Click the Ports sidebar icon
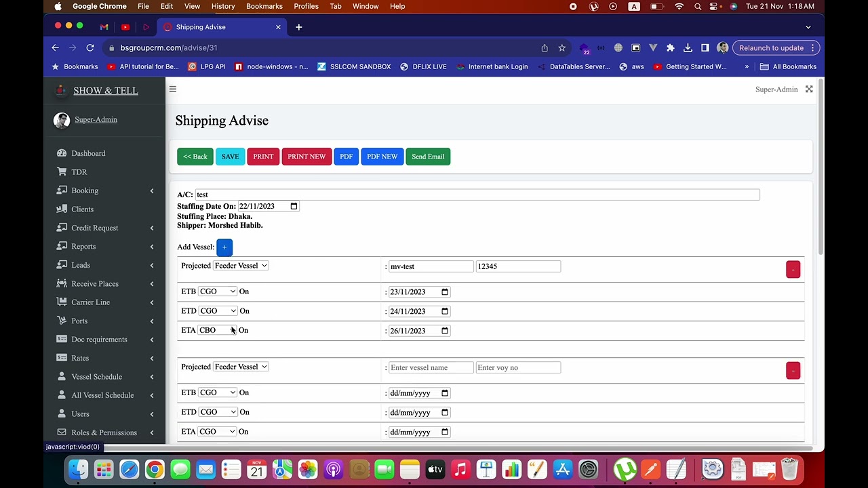Image resolution: width=868 pixels, height=488 pixels. pyautogui.click(x=62, y=321)
